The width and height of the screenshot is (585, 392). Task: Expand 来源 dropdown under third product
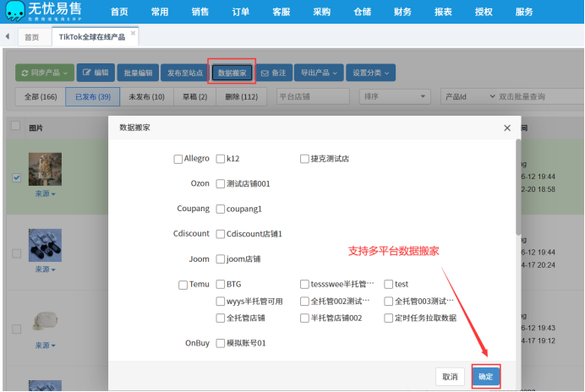45,346
